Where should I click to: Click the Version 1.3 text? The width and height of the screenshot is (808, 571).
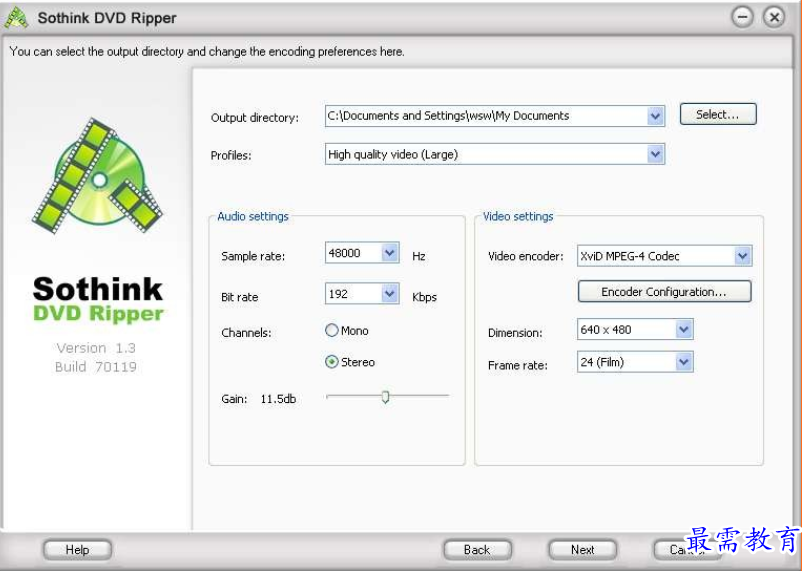[96, 348]
